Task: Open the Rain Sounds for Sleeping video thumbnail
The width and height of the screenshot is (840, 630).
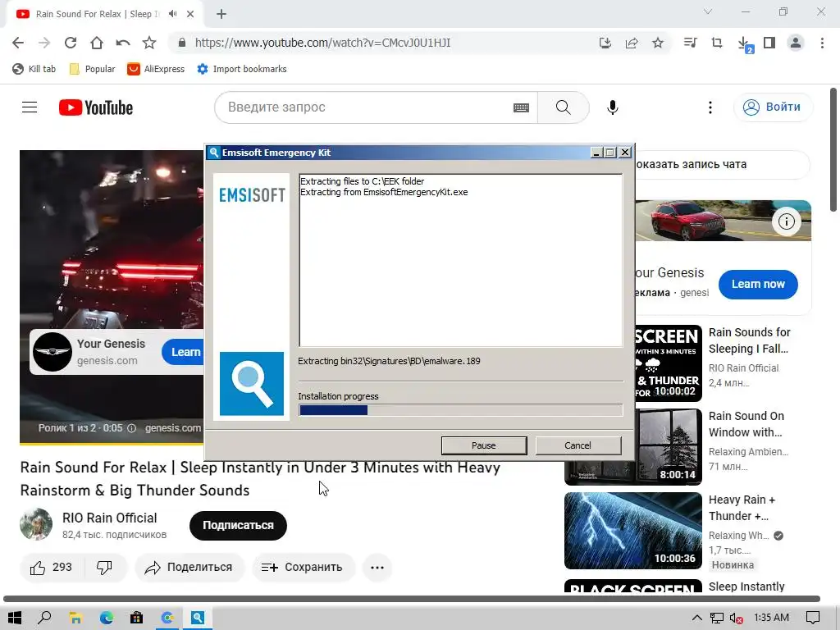Action: tap(668, 363)
